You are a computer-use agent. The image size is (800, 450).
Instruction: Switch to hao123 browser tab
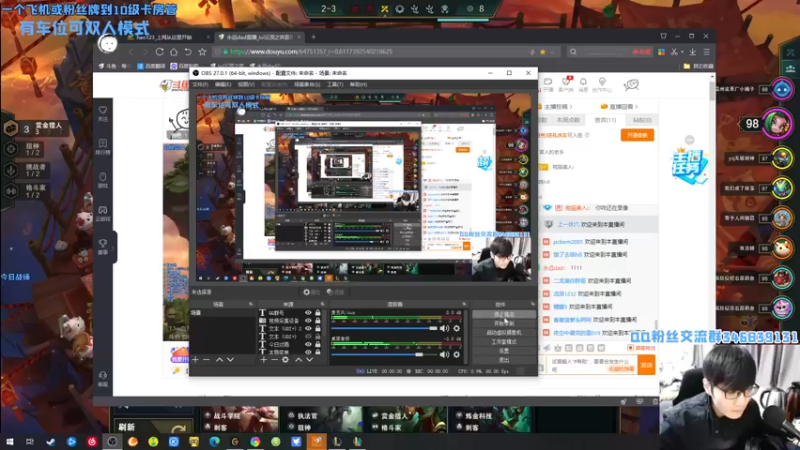coord(166,37)
